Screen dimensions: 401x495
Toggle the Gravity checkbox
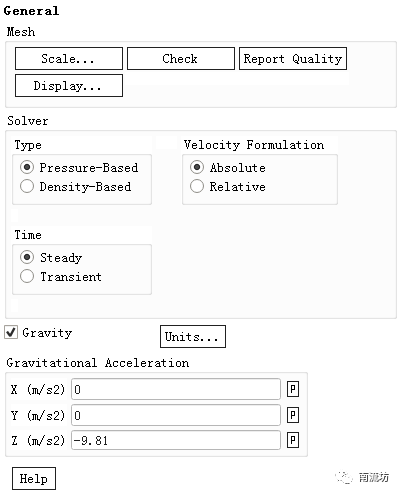point(11,332)
